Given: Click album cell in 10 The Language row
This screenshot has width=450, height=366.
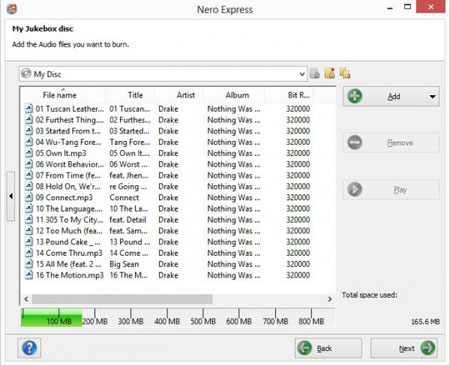Looking at the screenshot, I should point(234,209).
